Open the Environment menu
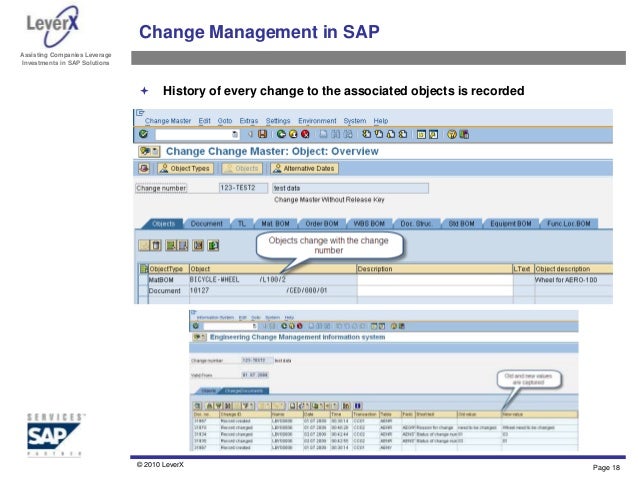 coord(317,121)
